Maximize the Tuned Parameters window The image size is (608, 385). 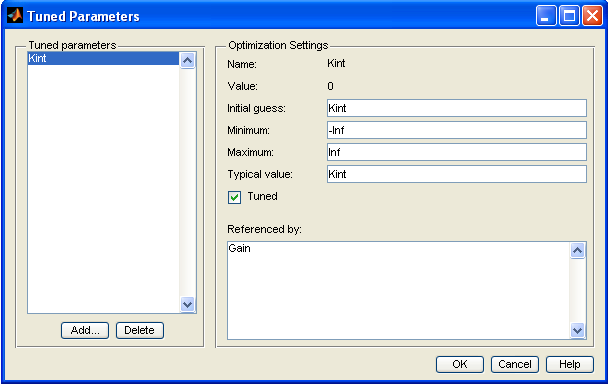[x=569, y=16]
